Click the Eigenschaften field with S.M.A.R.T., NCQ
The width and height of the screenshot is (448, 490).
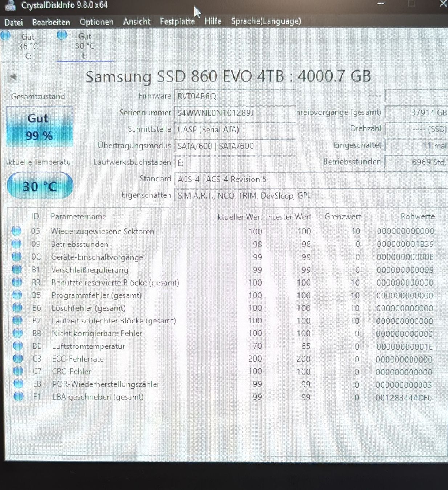click(311, 196)
